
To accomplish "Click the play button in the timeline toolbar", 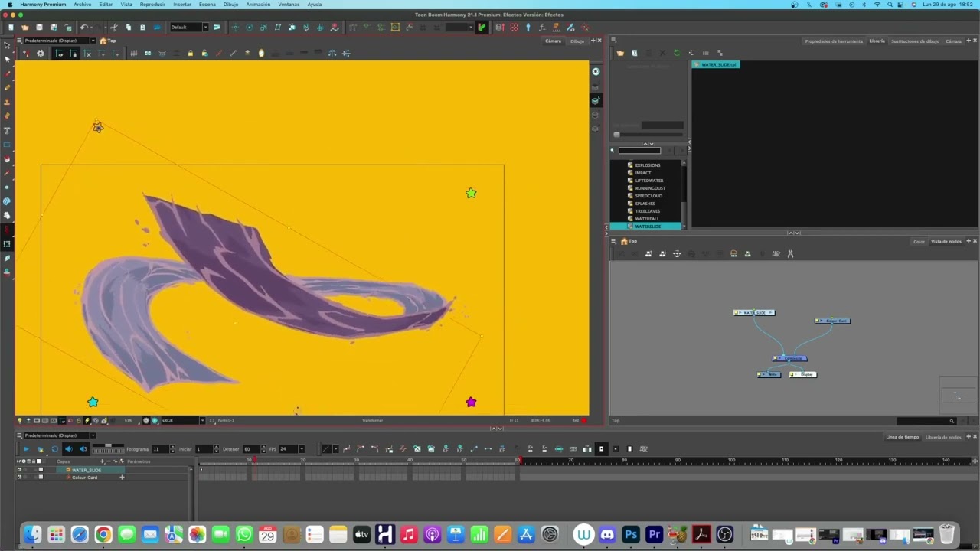I will pos(26,449).
